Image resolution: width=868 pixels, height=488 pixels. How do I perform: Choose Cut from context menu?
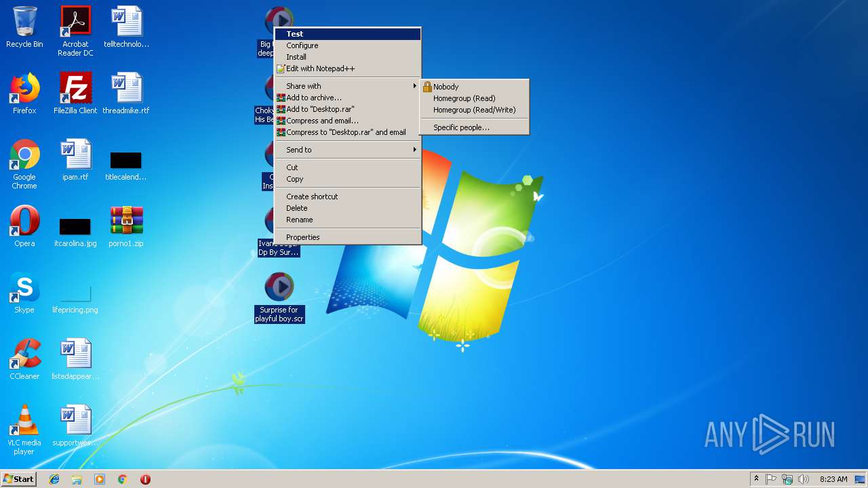tap(348, 167)
